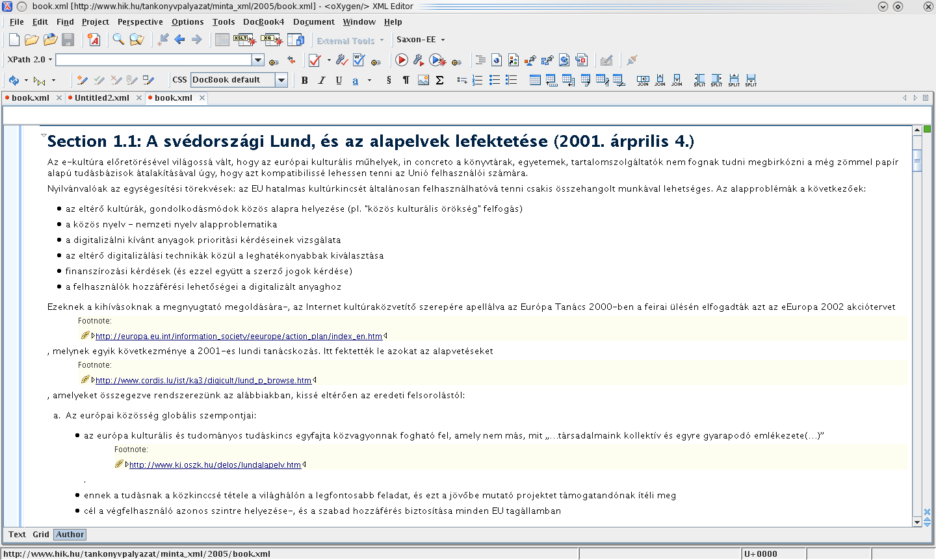The image size is (936, 560).
Task: Open the refresh icon dropdown arrow
Action: [x=26, y=81]
